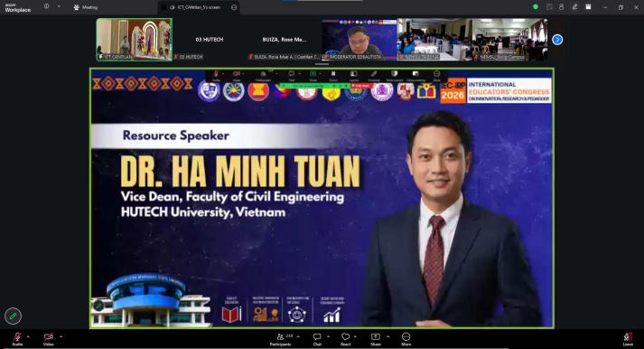The height and width of the screenshot is (349, 644).
Task: Open video options caret beside Video
Action: tap(61, 336)
